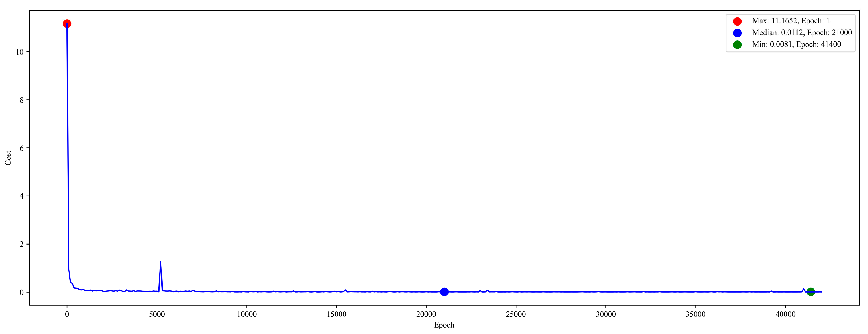The height and width of the screenshot is (334, 868).
Task: Click the red dot in legend
Action: click(737, 21)
